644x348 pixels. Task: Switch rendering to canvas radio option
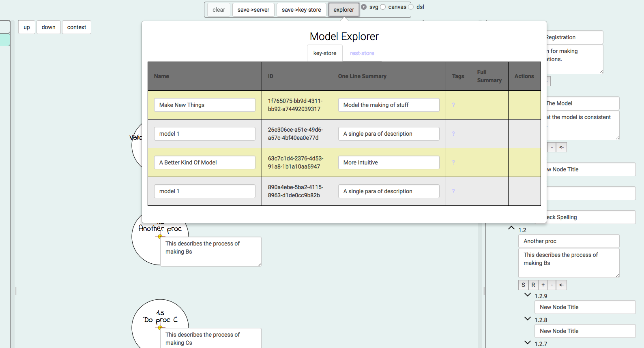point(383,7)
